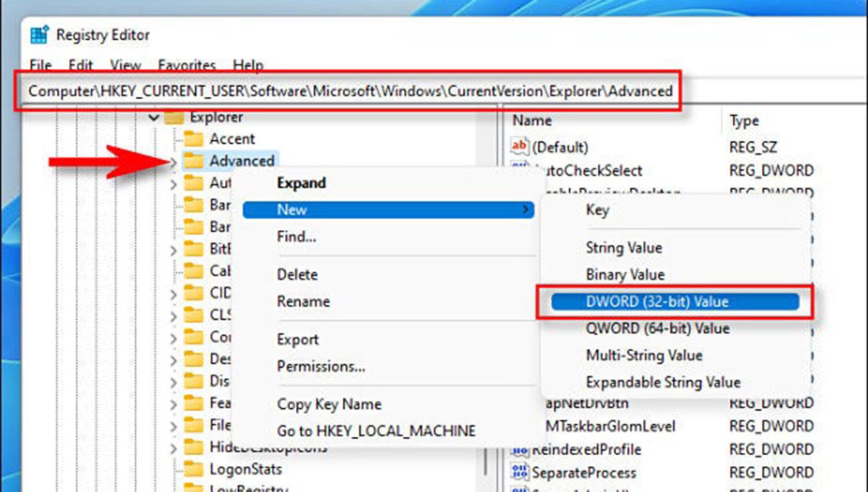The image size is (868, 492).
Task: Select the Advanced folder icon
Action: [x=194, y=161]
